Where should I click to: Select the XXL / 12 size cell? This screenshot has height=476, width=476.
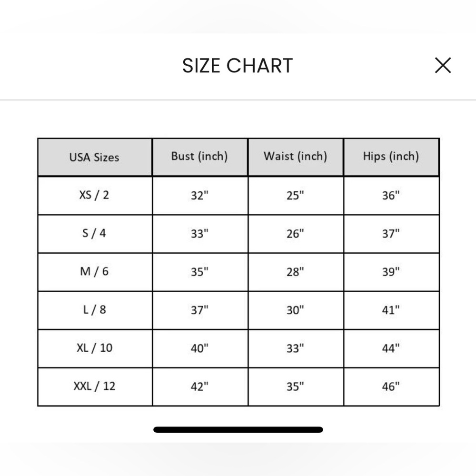click(95, 387)
